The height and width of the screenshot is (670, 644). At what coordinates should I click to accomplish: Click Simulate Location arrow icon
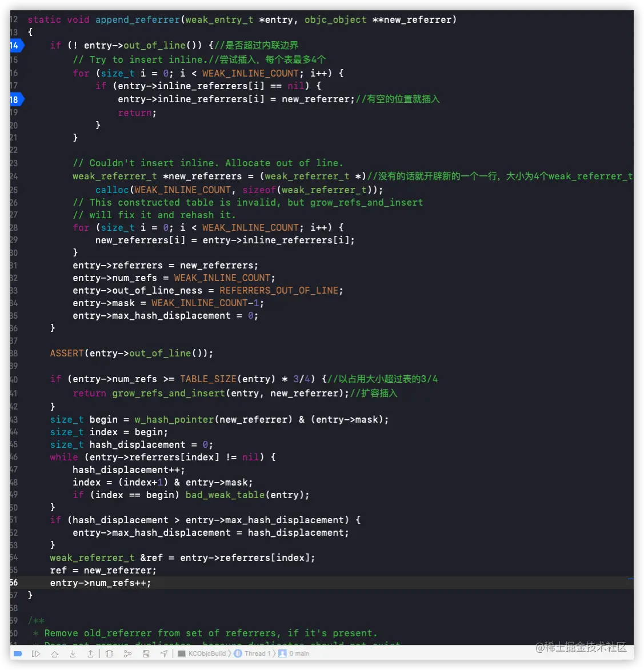[x=164, y=653]
